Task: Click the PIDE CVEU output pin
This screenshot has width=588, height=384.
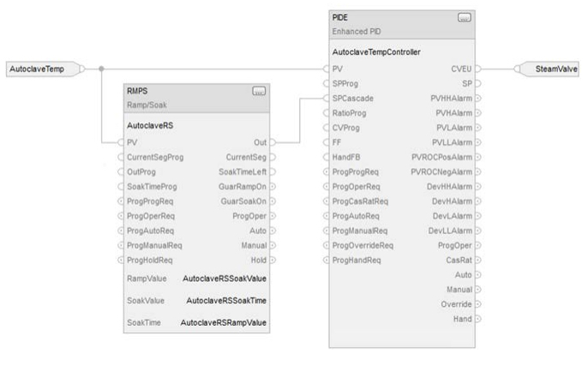Action: [478, 69]
